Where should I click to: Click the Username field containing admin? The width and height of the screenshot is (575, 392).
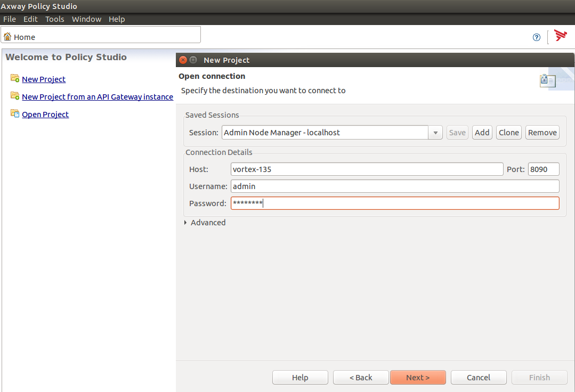click(x=395, y=186)
